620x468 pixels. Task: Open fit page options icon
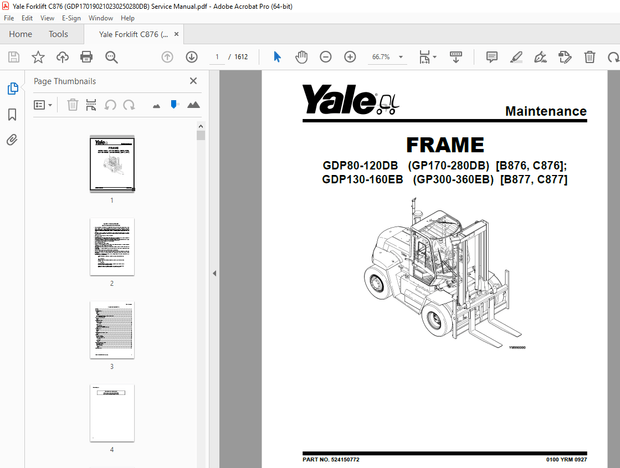pos(425,57)
